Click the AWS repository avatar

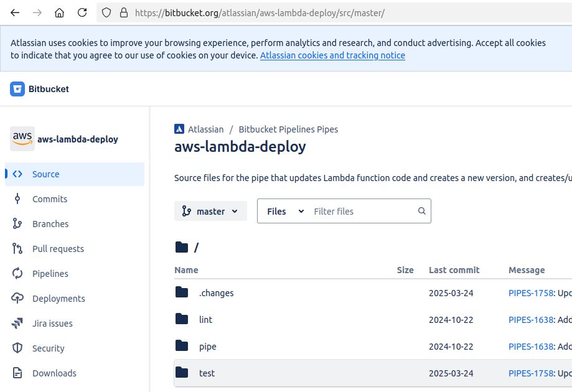pyautogui.click(x=22, y=139)
